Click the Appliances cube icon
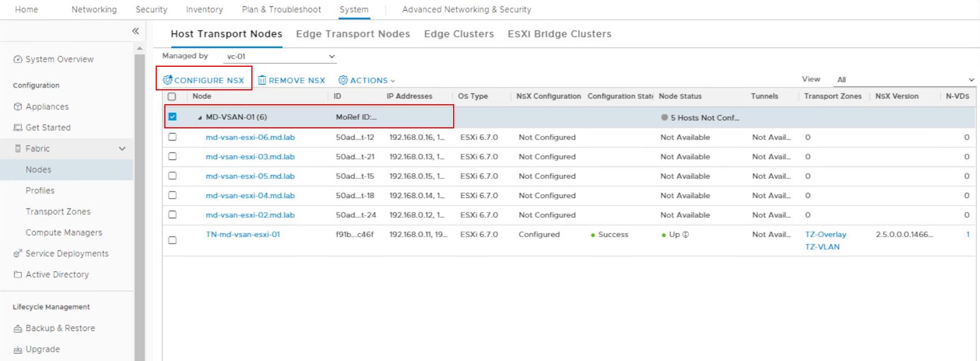 coord(18,107)
